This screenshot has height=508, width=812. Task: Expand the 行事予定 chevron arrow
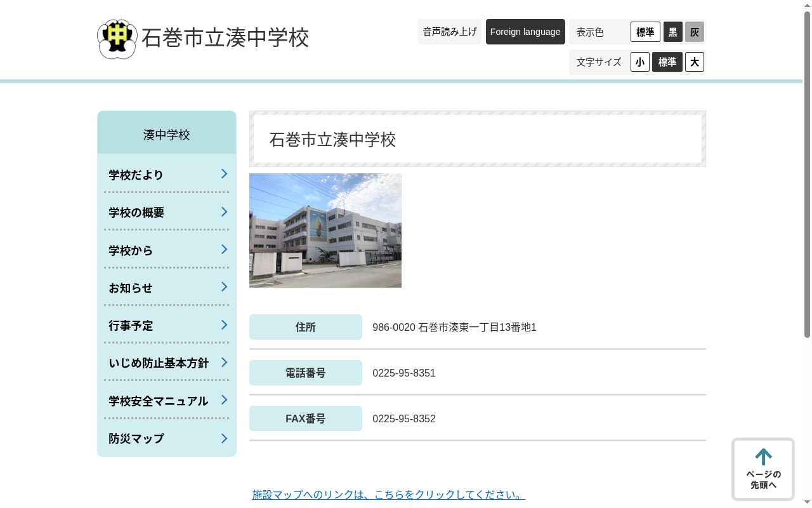point(224,325)
